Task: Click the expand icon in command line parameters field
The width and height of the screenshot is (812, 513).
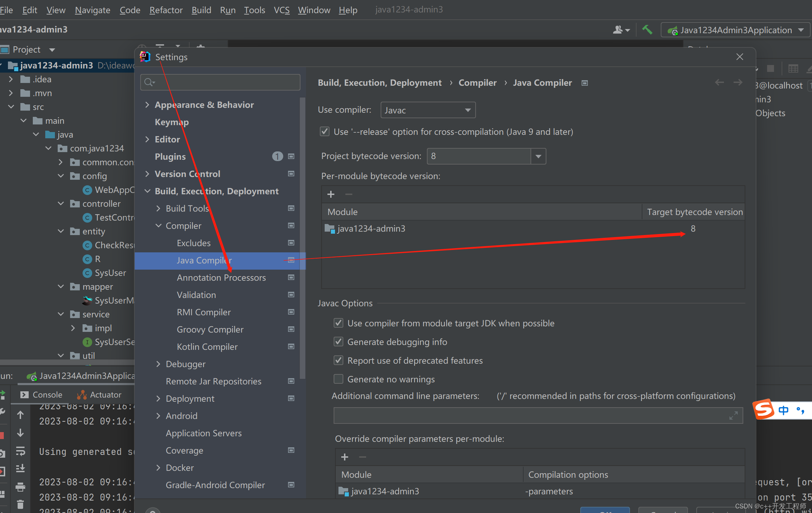Action: click(x=734, y=416)
